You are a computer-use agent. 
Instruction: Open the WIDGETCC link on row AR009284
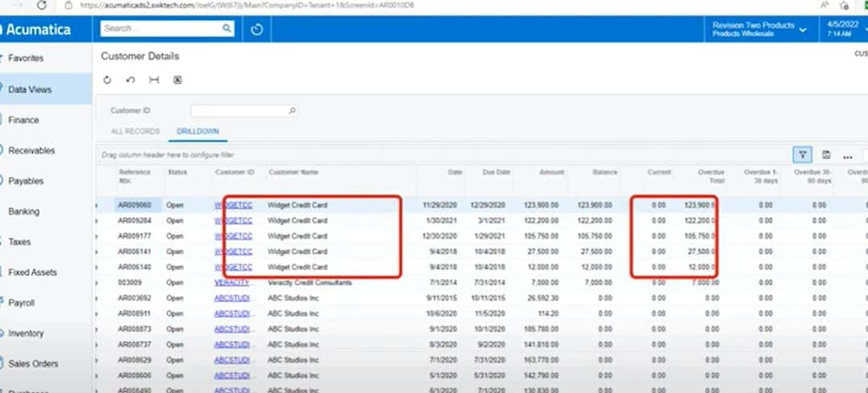click(x=233, y=220)
